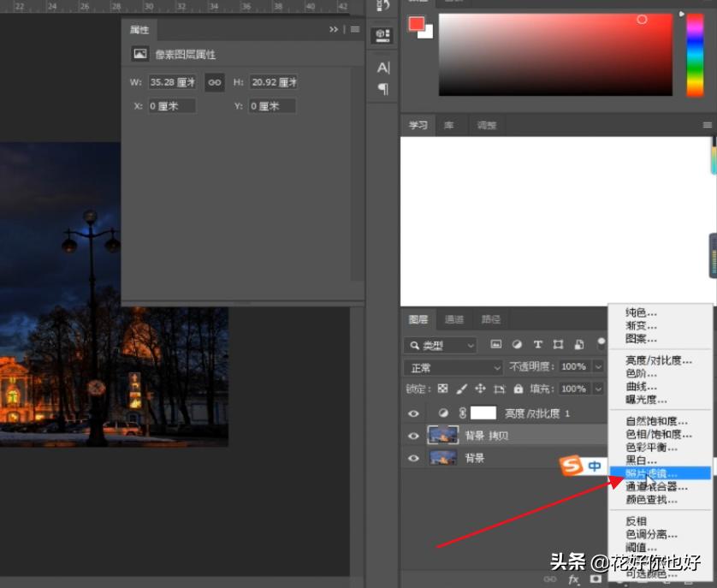This screenshot has width=717, height=588.
Task: Click the padlock lock-all icon in Layers panel
Action: coord(518,389)
